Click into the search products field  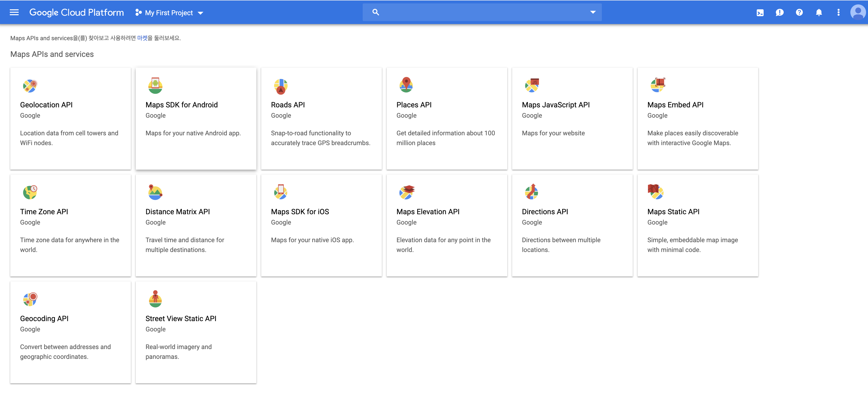coord(482,13)
